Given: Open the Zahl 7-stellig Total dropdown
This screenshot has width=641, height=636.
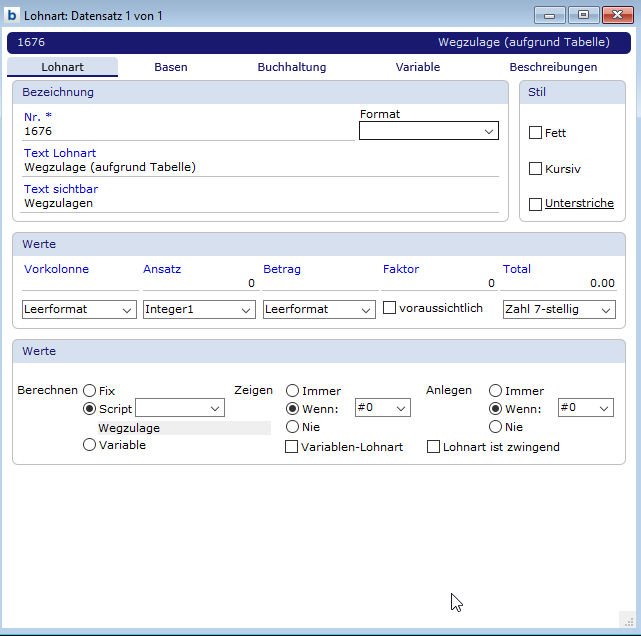Looking at the screenshot, I should (x=558, y=310).
